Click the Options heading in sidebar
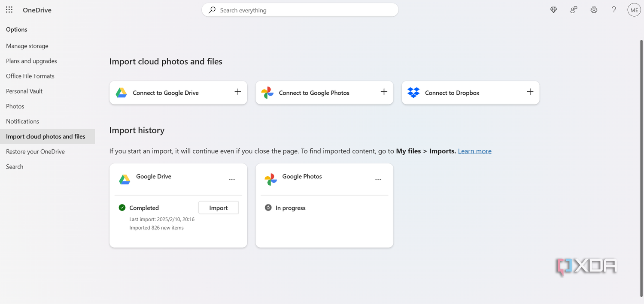 [17, 29]
